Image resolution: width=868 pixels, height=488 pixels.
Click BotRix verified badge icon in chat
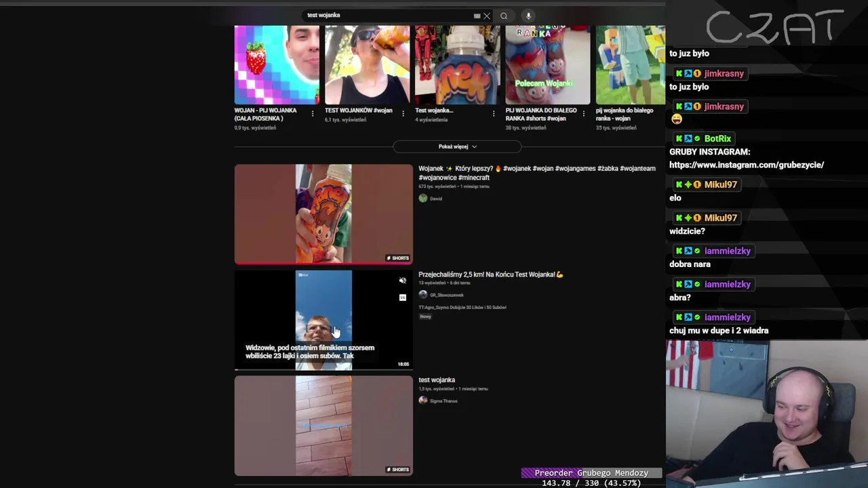(697, 138)
